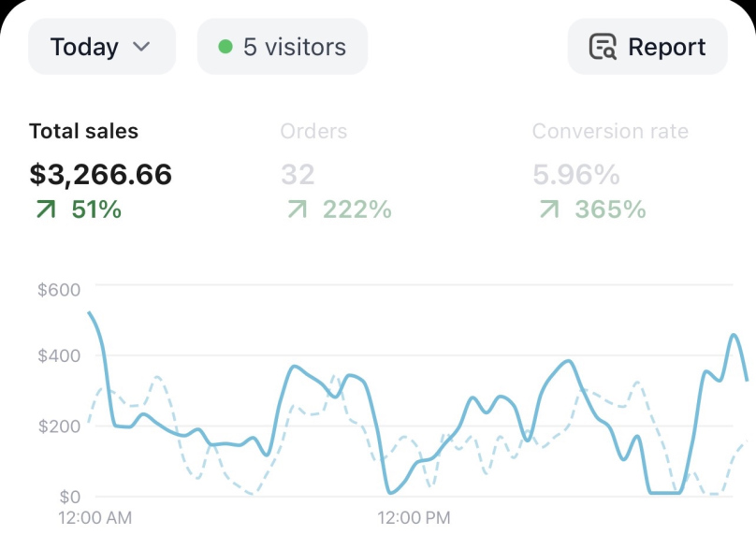Click the chevron next to Today
The width and height of the screenshot is (756, 549).
[141, 47]
